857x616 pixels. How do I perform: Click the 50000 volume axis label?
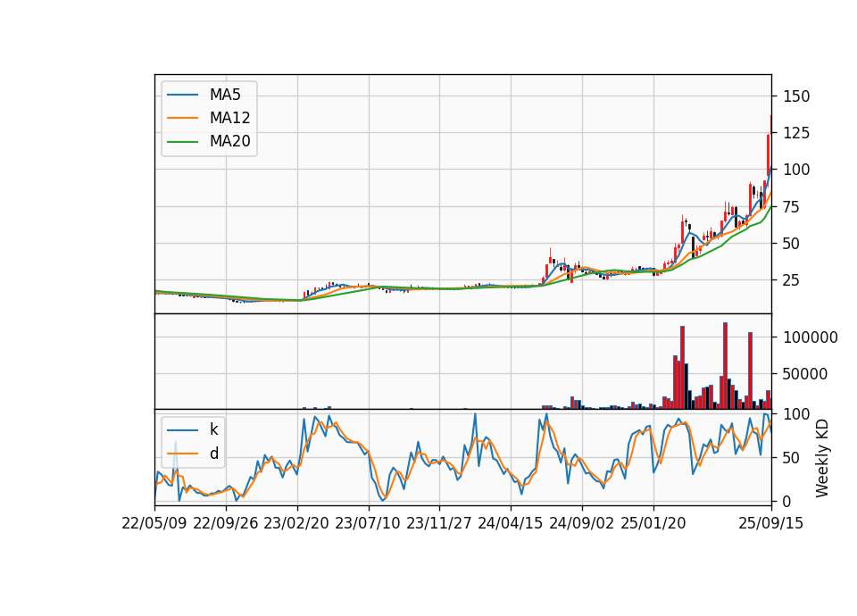click(x=805, y=374)
